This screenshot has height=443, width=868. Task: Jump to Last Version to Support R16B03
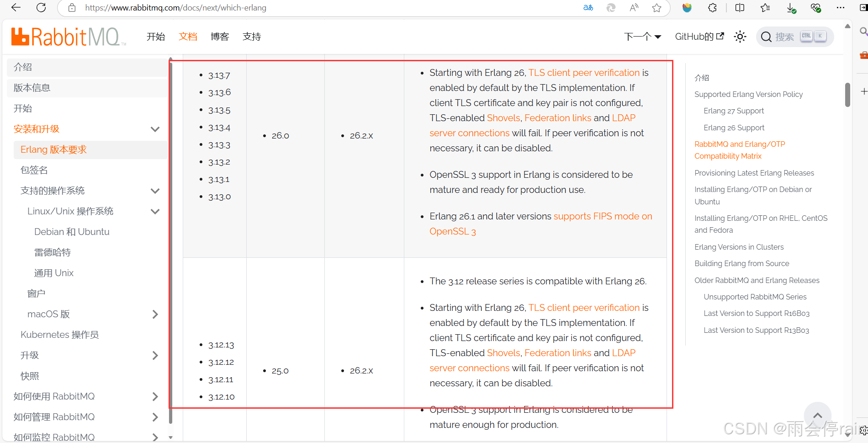tap(757, 313)
